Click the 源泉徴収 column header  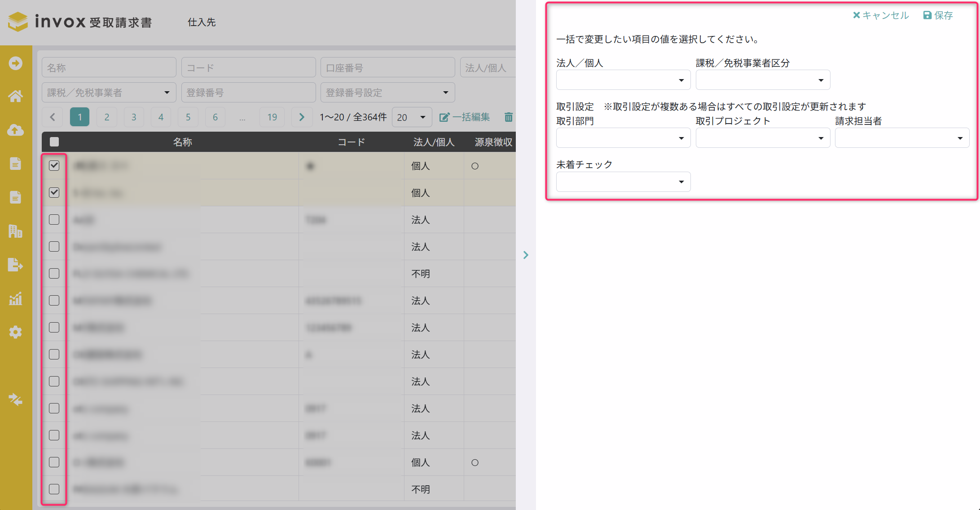(493, 142)
